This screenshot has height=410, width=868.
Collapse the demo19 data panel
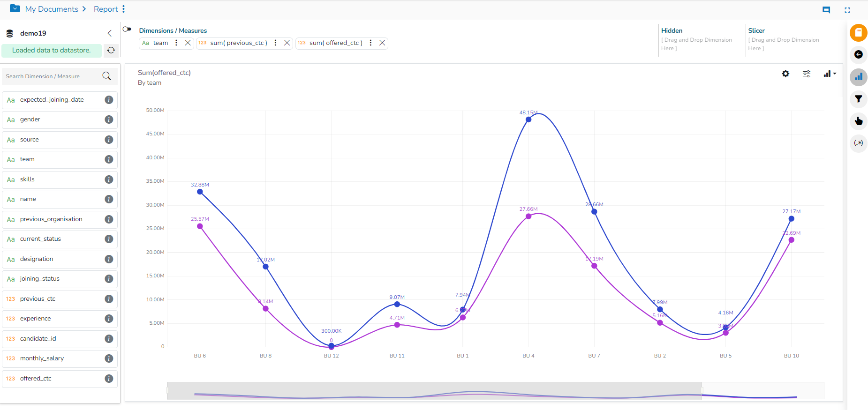coord(110,33)
